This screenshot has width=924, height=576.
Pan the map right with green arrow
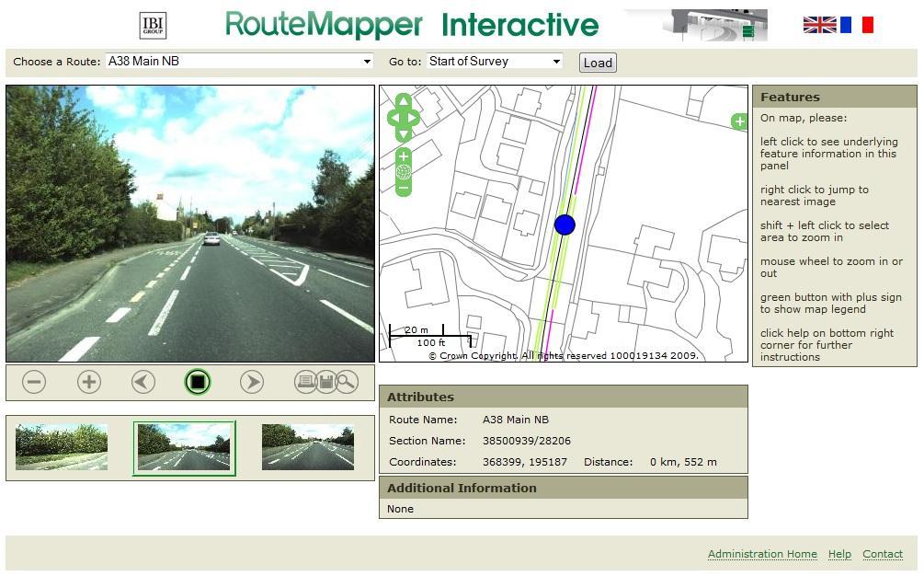coord(414,118)
